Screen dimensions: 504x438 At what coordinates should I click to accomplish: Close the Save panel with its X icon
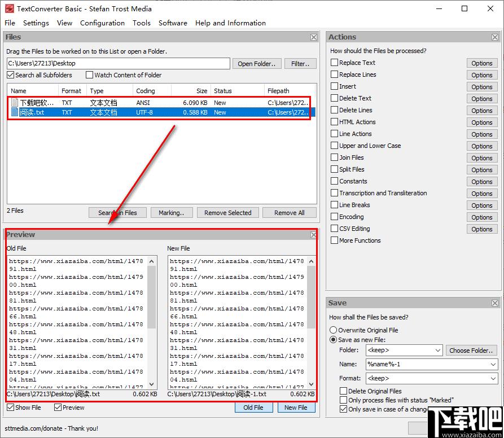pos(495,303)
